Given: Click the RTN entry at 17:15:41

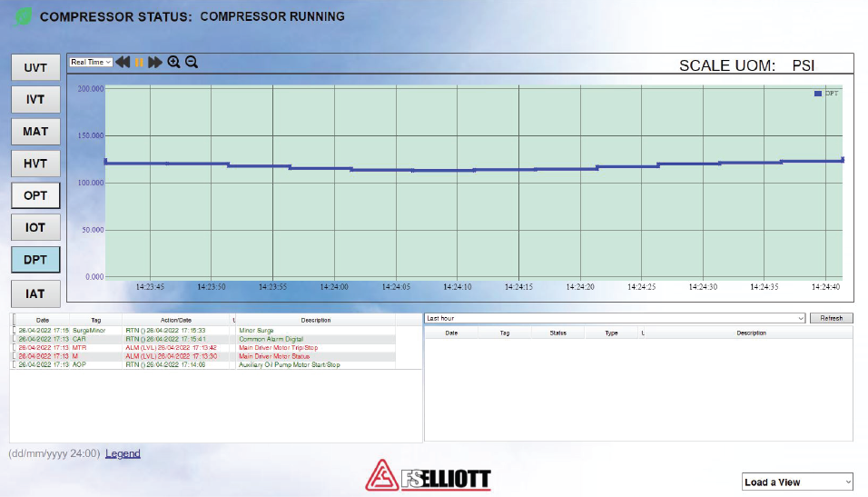Looking at the screenshot, I should click(165, 339).
